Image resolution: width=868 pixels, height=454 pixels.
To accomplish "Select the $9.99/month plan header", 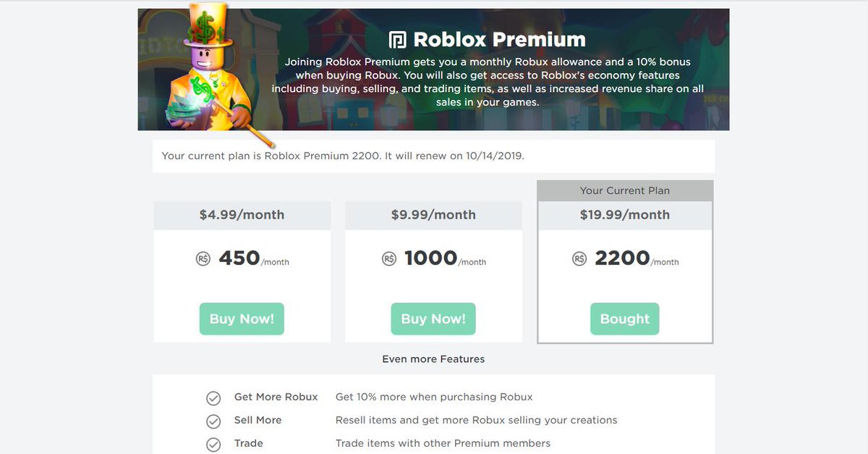I will 433,215.
